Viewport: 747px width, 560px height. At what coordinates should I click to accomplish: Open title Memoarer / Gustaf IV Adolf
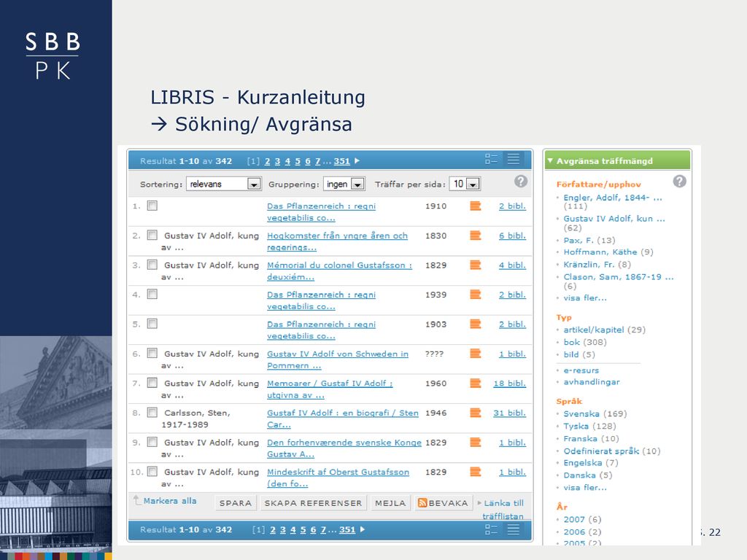(330, 389)
